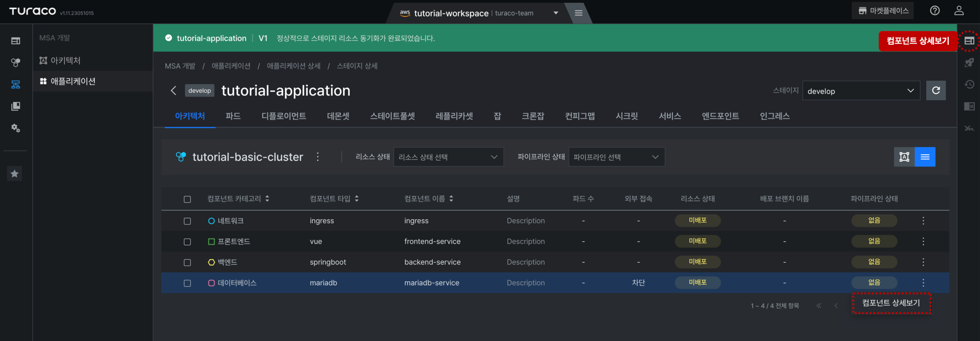Sort by 컴포넌트 이름 column arrows
Viewport: 980px width, 341px height.
click(x=451, y=199)
